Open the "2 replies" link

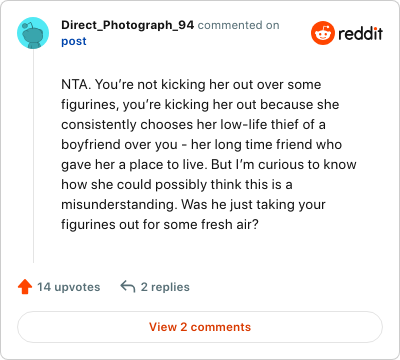(x=165, y=287)
